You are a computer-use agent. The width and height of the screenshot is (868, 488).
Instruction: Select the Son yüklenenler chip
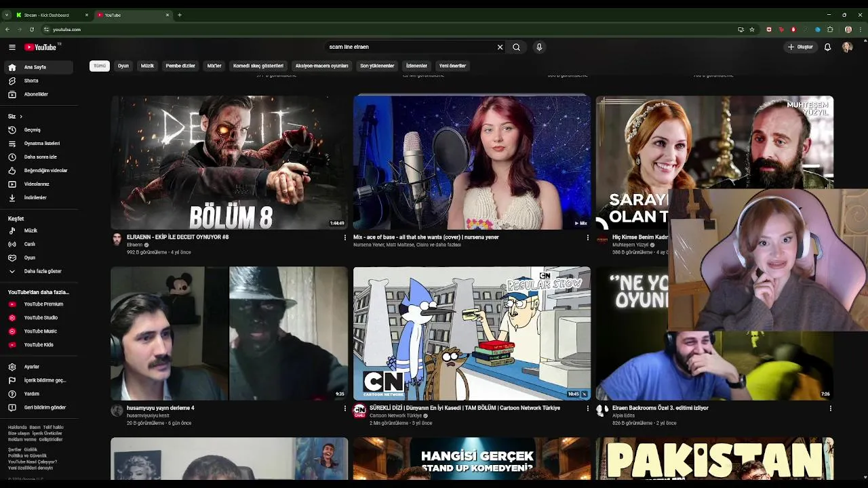point(377,66)
